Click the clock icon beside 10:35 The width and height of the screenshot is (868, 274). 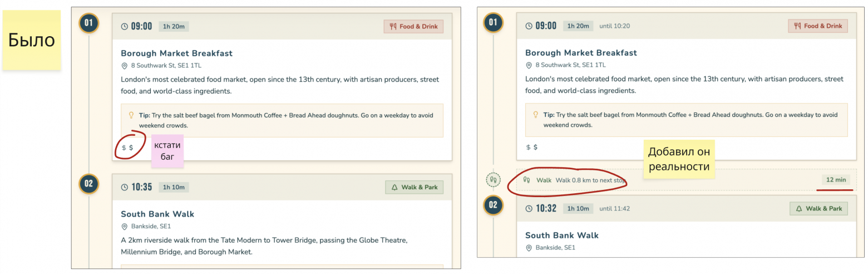click(125, 187)
